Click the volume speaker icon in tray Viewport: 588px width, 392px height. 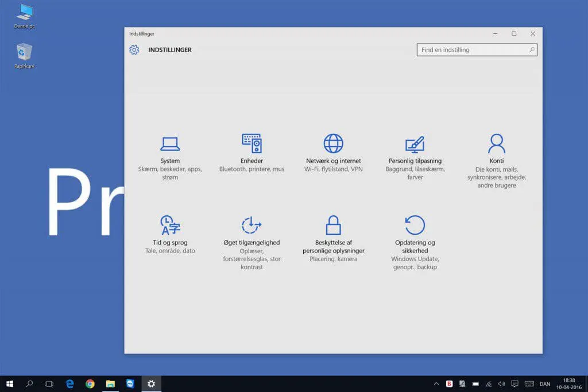point(501,383)
